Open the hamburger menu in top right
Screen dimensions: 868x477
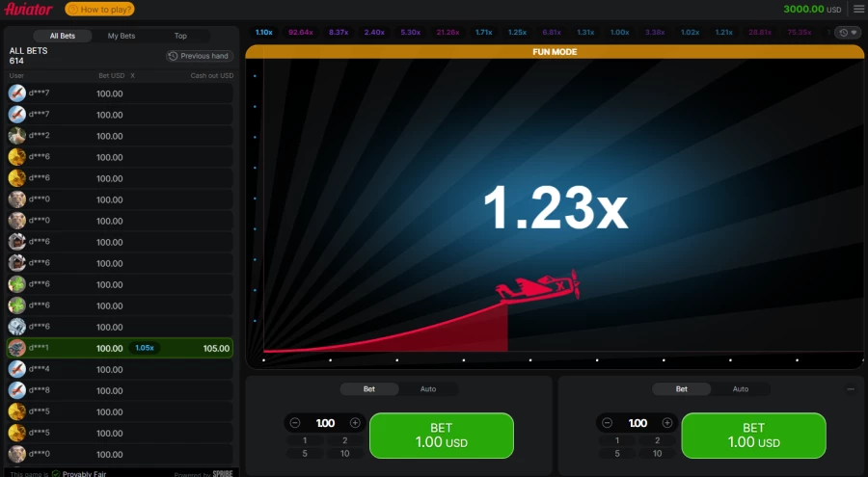[858, 9]
